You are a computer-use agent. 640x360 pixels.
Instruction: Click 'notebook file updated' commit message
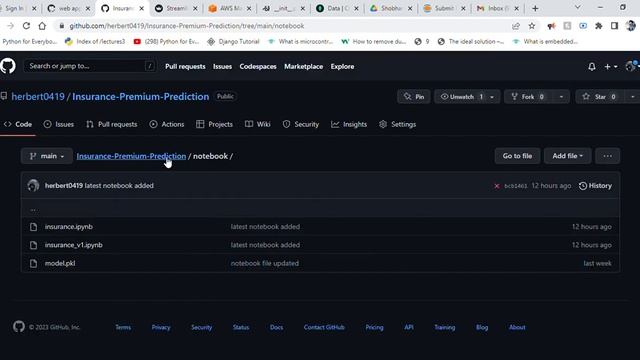tap(264, 264)
